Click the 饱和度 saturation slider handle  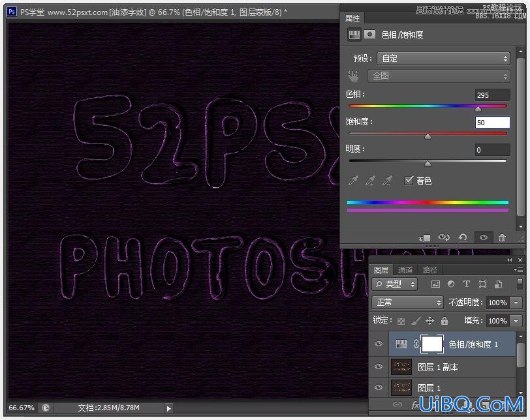pyautogui.click(x=428, y=136)
